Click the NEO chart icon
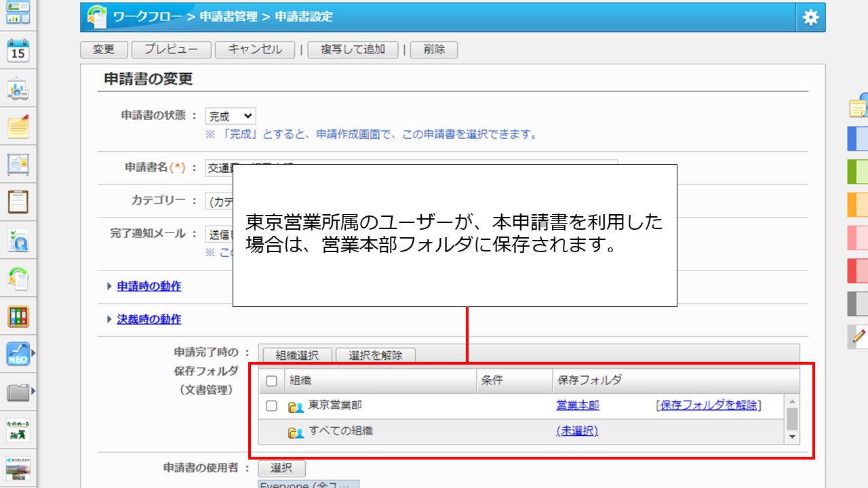This screenshot has height=488, width=868. pyautogui.click(x=18, y=353)
